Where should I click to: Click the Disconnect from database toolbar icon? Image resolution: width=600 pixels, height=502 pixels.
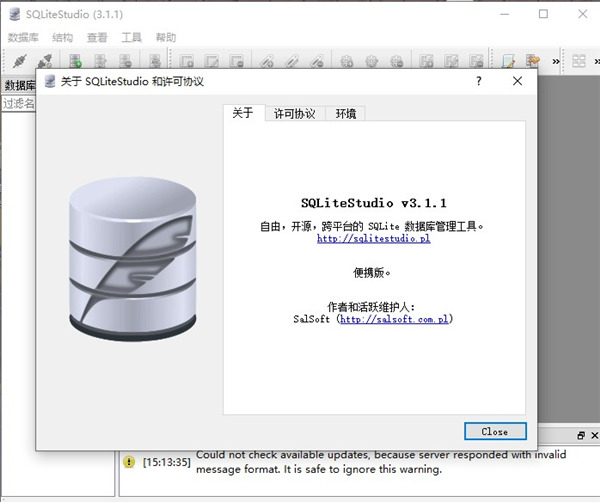tap(44, 61)
